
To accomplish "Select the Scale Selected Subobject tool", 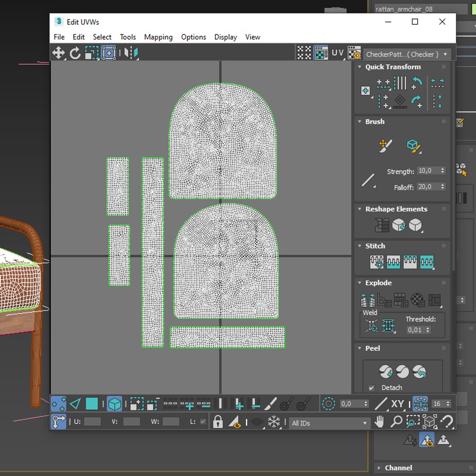I will pyautogui.click(x=92, y=53).
